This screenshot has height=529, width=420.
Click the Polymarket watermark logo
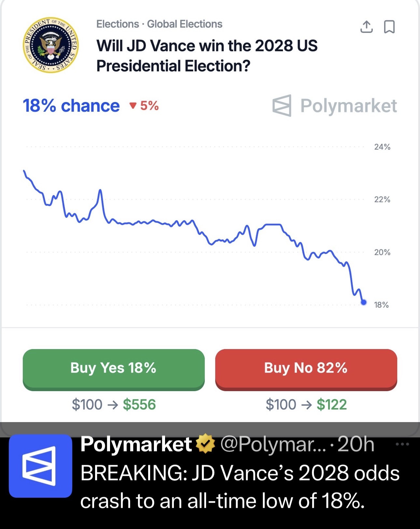[x=335, y=106]
